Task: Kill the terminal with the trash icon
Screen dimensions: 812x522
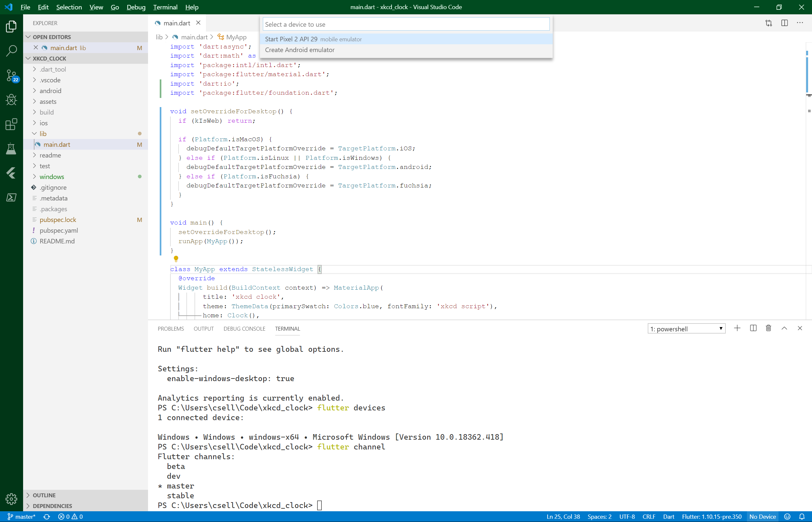Action: (768, 328)
